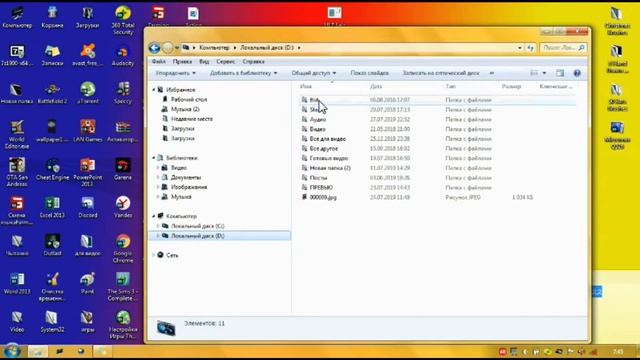Open the Упорядочить dropdown
This screenshot has width=640, height=360.
pos(176,73)
